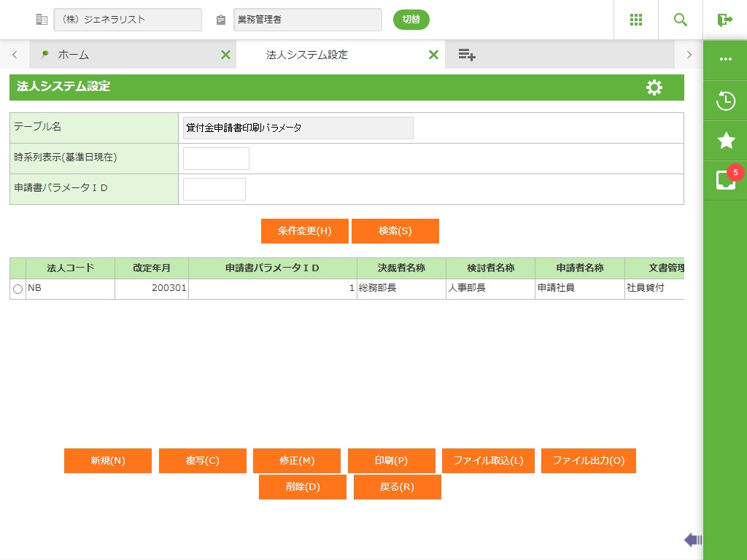The height and width of the screenshot is (560, 747).
Task: Open the three-dot more menu in sidebar
Action: (x=725, y=60)
